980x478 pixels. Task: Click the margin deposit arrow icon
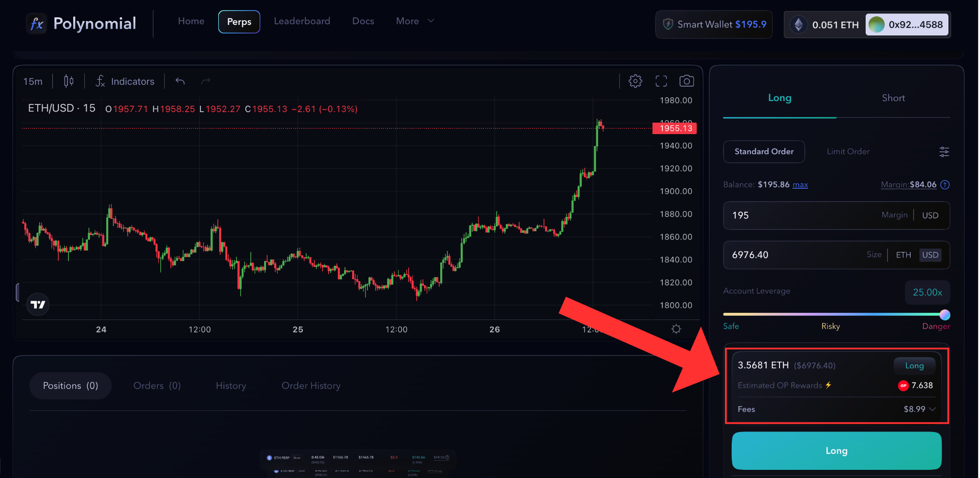pyautogui.click(x=945, y=185)
